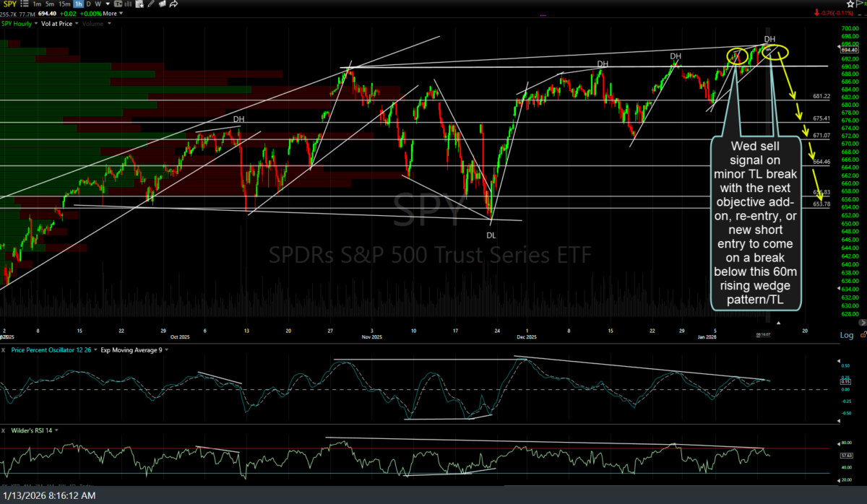This screenshot has width=867, height=504.
Task: Switch to the W weekly timeframe
Action: click(x=98, y=4)
